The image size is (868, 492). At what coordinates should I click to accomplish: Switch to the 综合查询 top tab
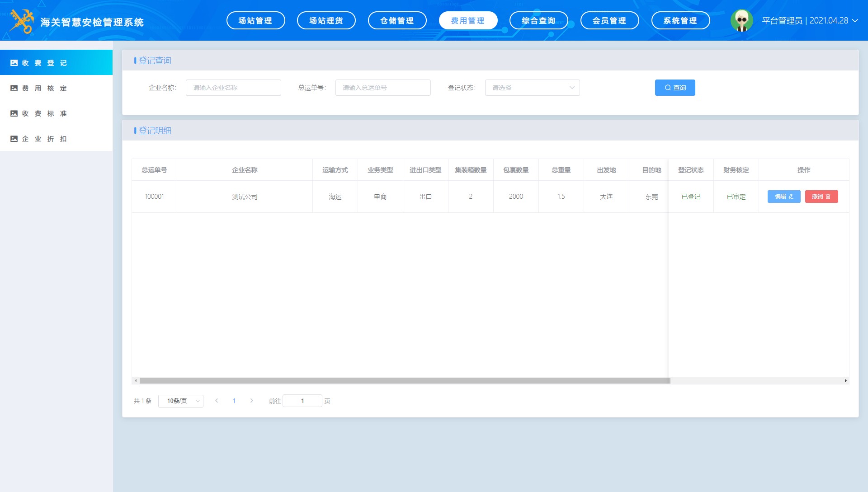[538, 21]
